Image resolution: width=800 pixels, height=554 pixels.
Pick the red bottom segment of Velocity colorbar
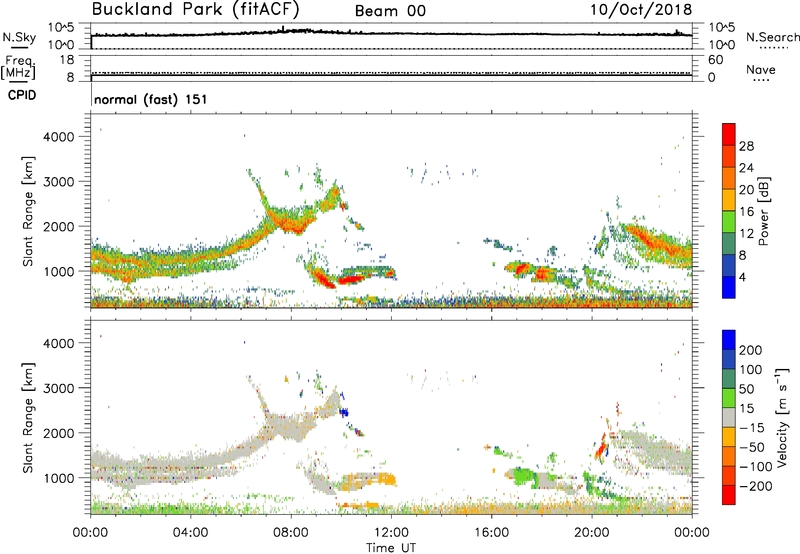click(729, 495)
